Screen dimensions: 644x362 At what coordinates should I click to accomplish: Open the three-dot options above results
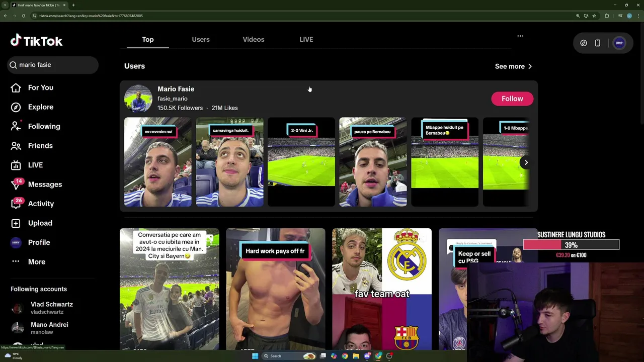click(x=520, y=36)
